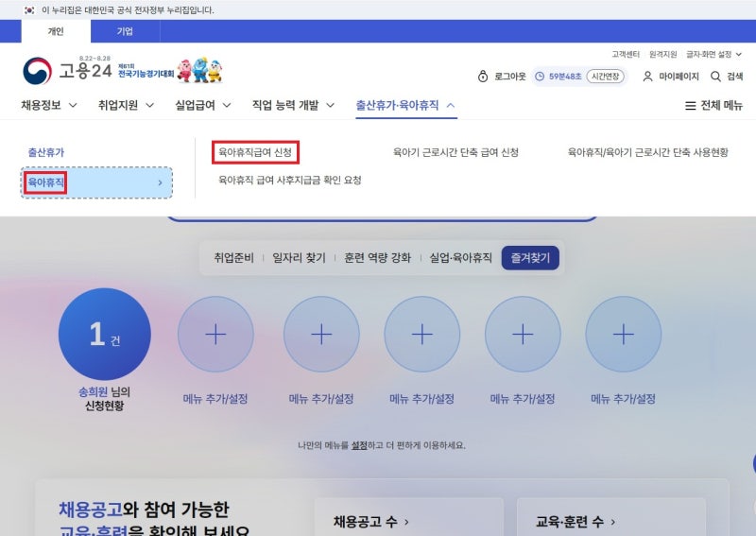Click the Korean flag icon in top banner
The image size is (756, 536).
(29, 10)
